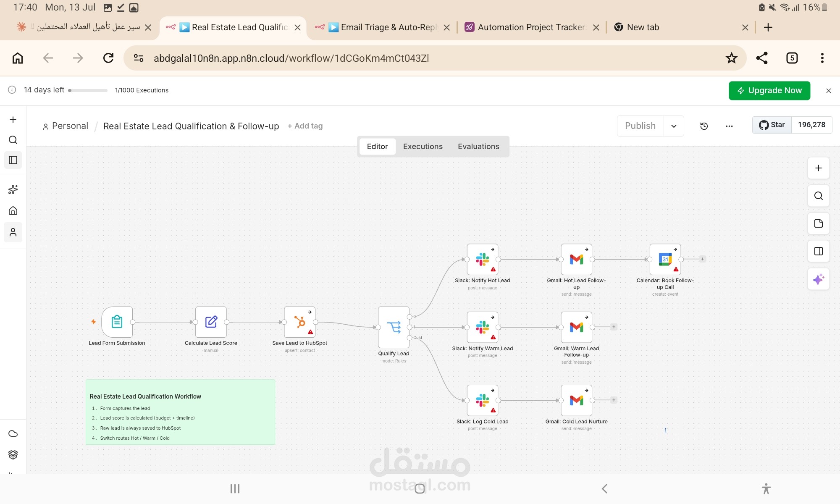Viewport: 840px width, 504px height.
Task: Create new item with sidebar plus icon
Action: pos(13,120)
